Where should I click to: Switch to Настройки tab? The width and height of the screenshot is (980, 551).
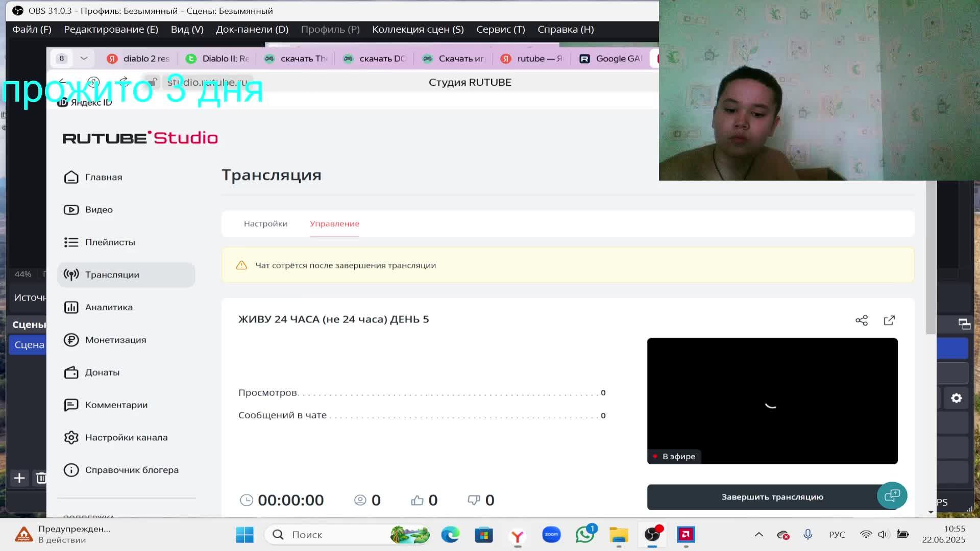click(265, 224)
